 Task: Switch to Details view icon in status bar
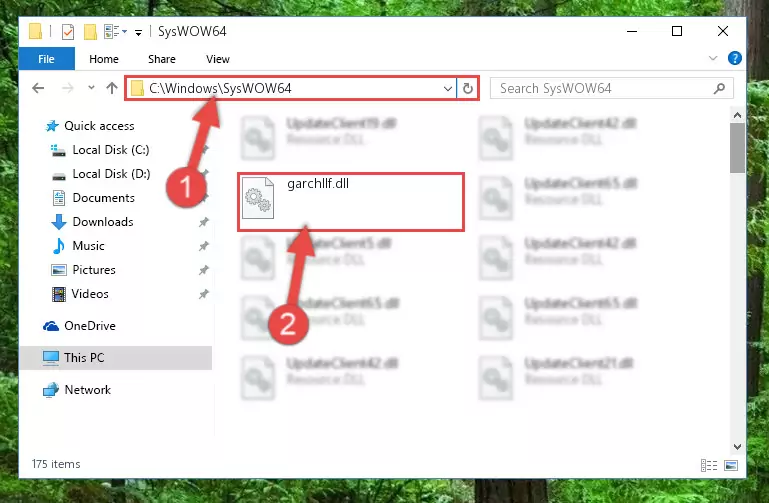709,465
